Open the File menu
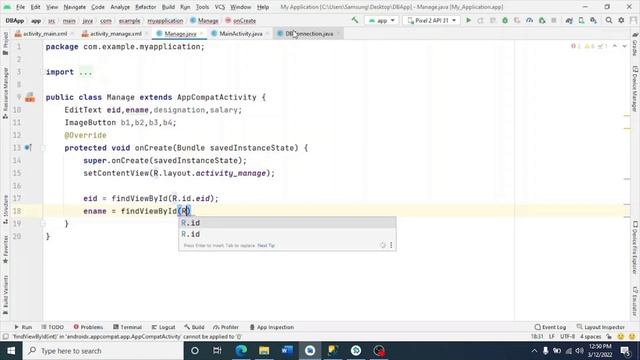Screen dimensions: 640x360 20,7
